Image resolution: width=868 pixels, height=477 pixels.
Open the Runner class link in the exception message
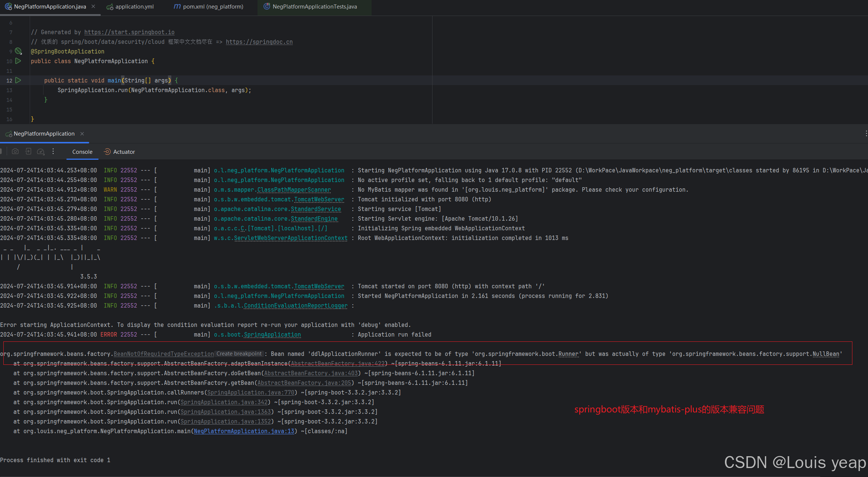tap(569, 354)
